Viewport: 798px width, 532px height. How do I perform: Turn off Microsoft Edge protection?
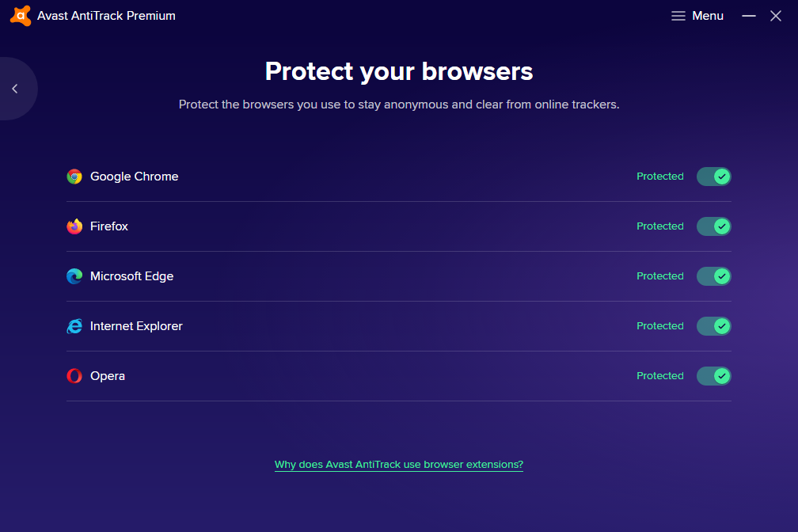[713, 276]
